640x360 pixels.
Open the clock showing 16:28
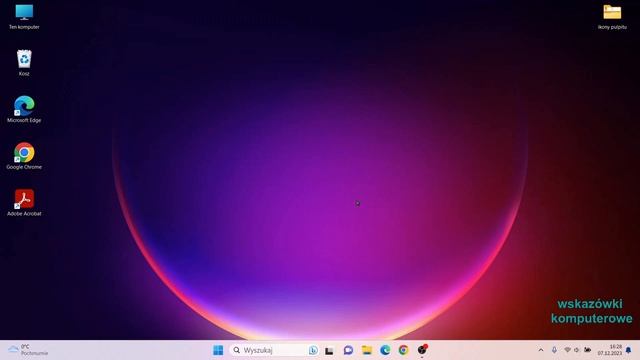(x=610, y=350)
